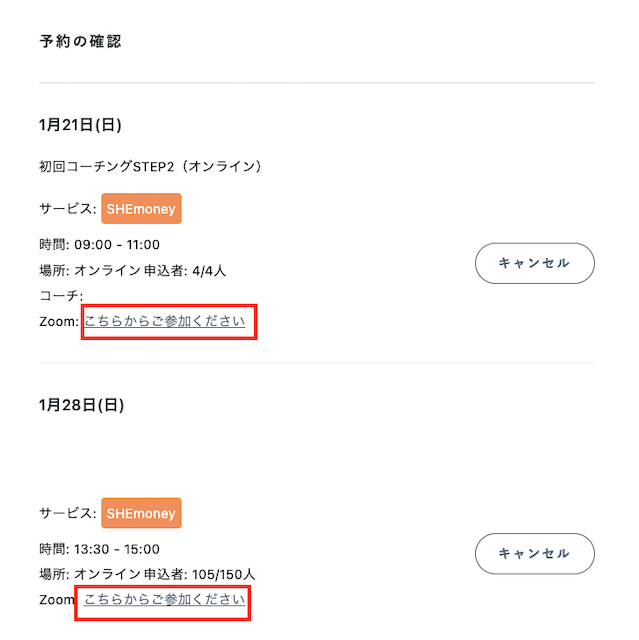
Task: Click the Zoom label in the January 28 entry
Action: tap(57, 600)
